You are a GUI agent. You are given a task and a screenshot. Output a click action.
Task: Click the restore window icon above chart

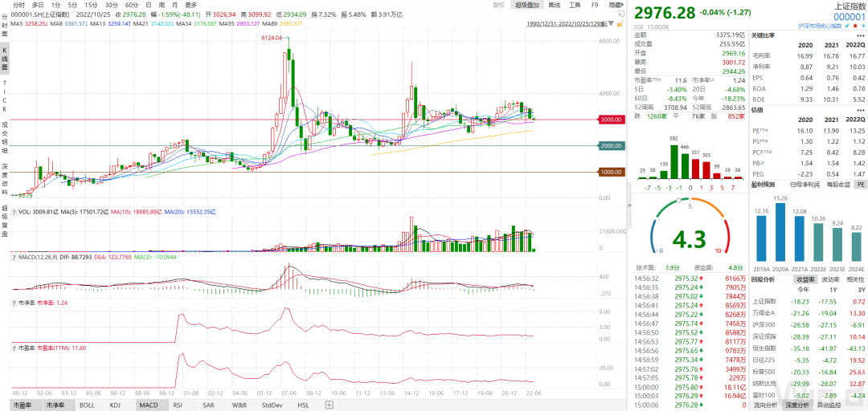(621, 15)
